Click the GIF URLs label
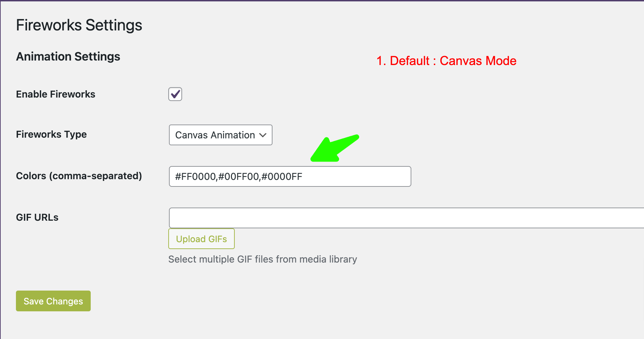The width and height of the screenshot is (644, 339). click(37, 217)
